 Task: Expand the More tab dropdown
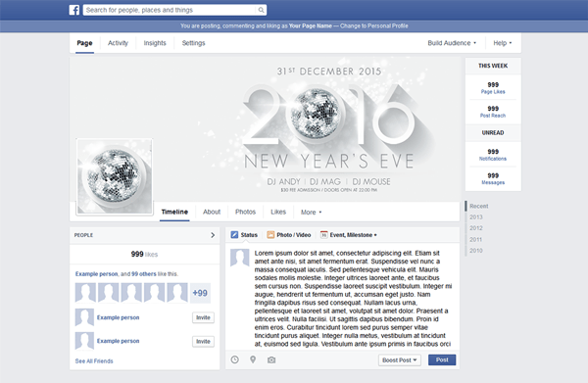coord(312,213)
